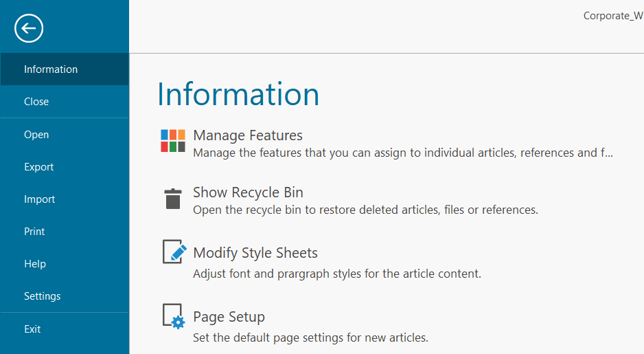Click the trash can Recycle Bin icon
This screenshot has width=644, height=354.
tap(172, 199)
